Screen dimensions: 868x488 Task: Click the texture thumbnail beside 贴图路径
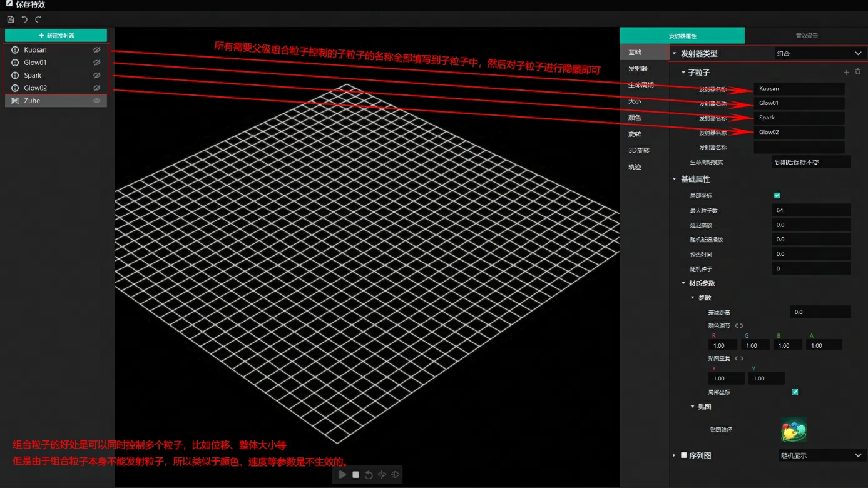(794, 430)
